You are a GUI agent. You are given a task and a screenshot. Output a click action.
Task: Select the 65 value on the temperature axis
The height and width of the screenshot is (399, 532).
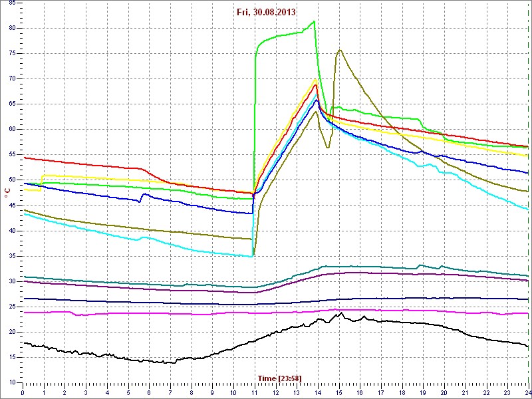[x=11, y=104]
